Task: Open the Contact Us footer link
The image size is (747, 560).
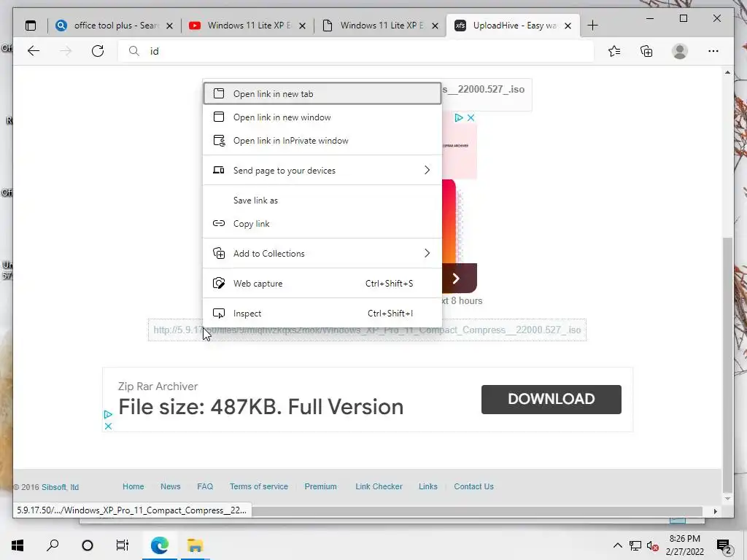Action: pos(473,486)
